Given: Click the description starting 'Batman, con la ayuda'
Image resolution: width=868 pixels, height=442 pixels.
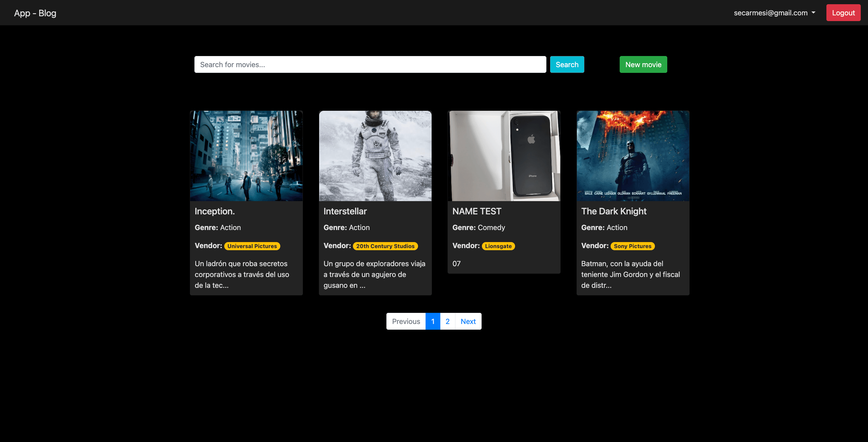Looking at the screenshot, I should point(631,274).
